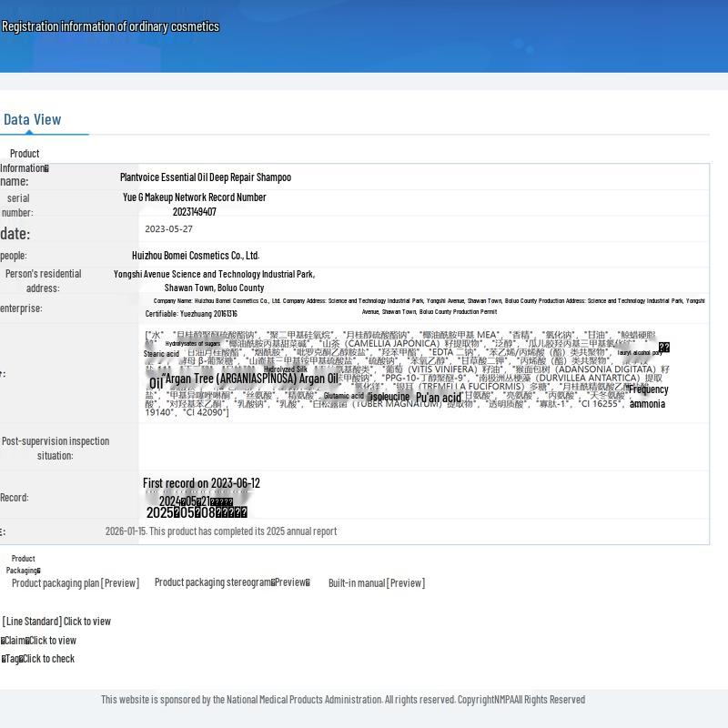This screenshot has width=728, height=728.
Task: Click the Product Packaging section label
Action: click(x=24, y=564)
